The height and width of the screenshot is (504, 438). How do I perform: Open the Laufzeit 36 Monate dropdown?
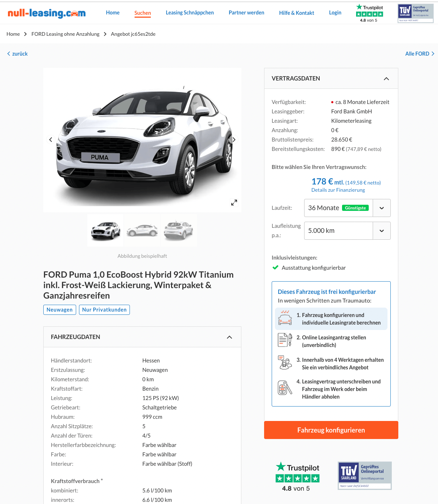click(x=347, y=208)
